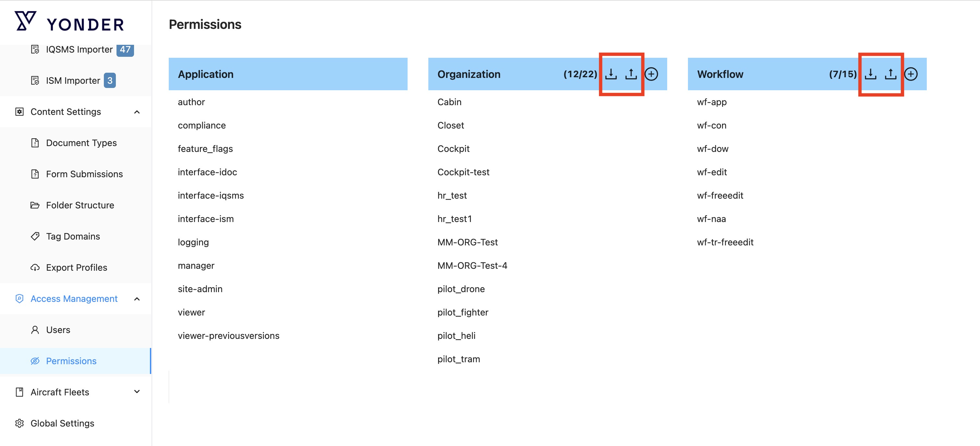Select the wf-freeedit workflow entry
980x446 pixels.
coord(720,196)
